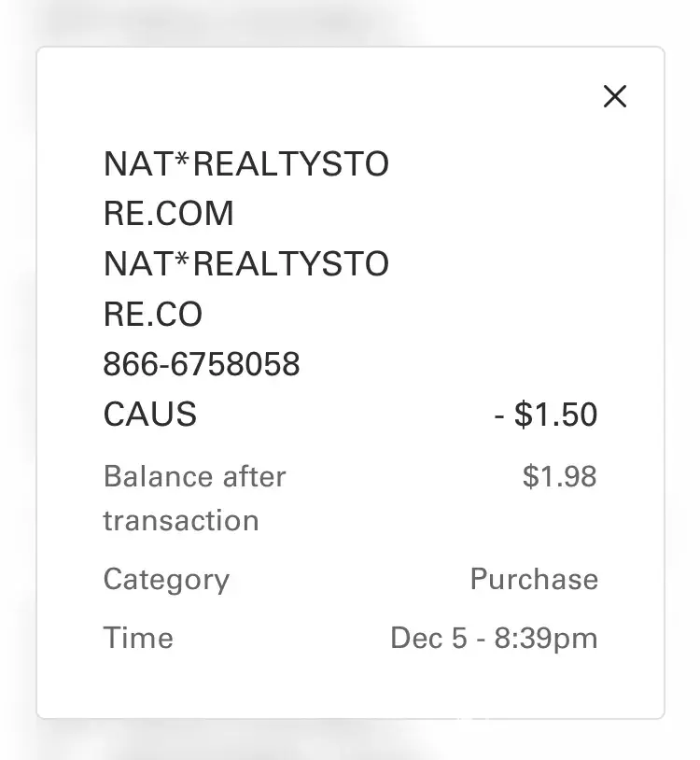700x760 pixels.
Task: Click the Category label
Action: 166,579
